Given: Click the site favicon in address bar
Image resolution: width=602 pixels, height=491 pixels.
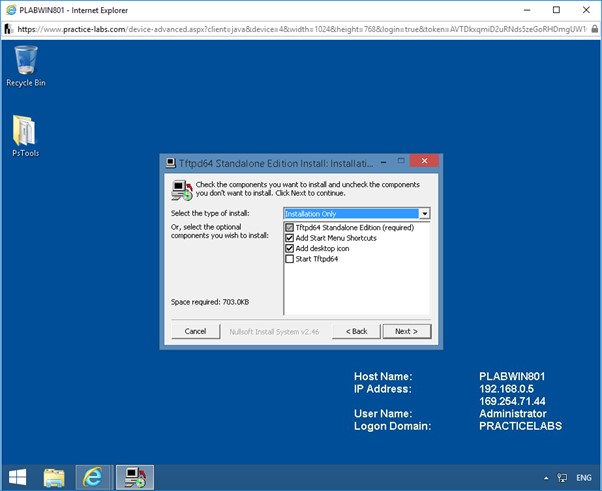Looking at the screenshot, I should click(x=8, y=29).
